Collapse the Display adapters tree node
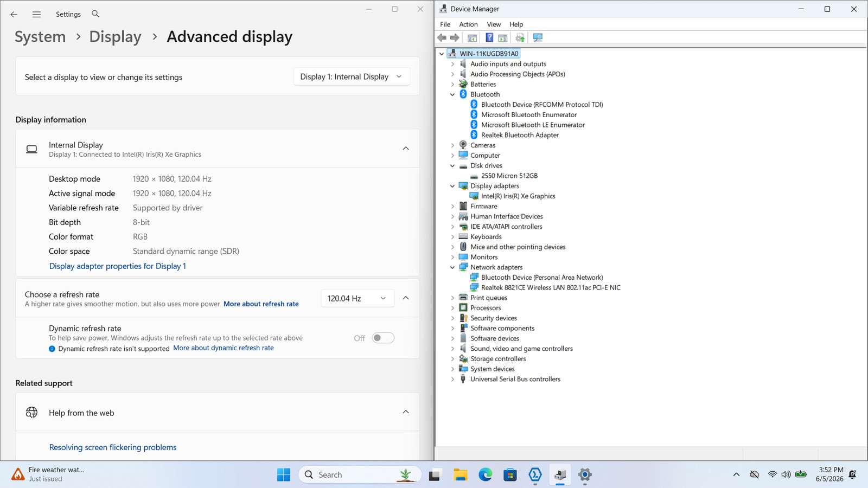The width and height of the screenshot is (868, 488). click(452, 186)
